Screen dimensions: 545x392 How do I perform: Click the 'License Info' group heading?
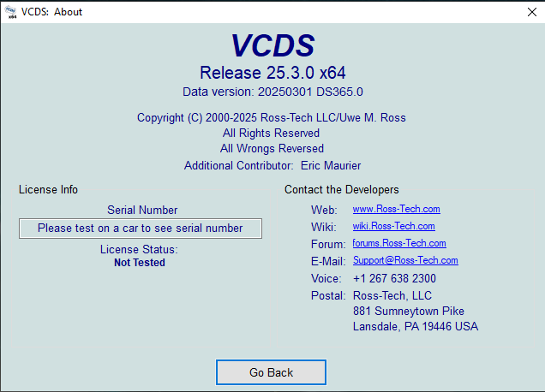pos(48,189)
